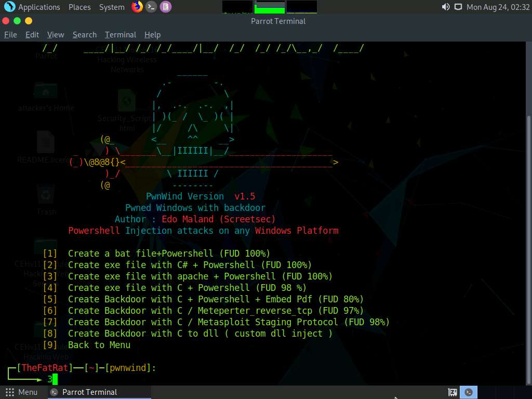
Task: Open the clock showing Mon Aug 24
Action: [498, 7]
